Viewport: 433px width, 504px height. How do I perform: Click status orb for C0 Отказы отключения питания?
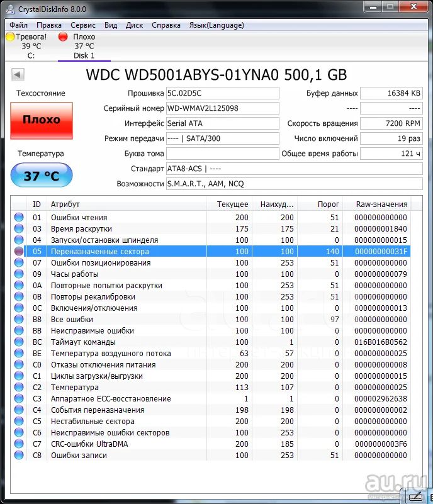pos(19,364)
